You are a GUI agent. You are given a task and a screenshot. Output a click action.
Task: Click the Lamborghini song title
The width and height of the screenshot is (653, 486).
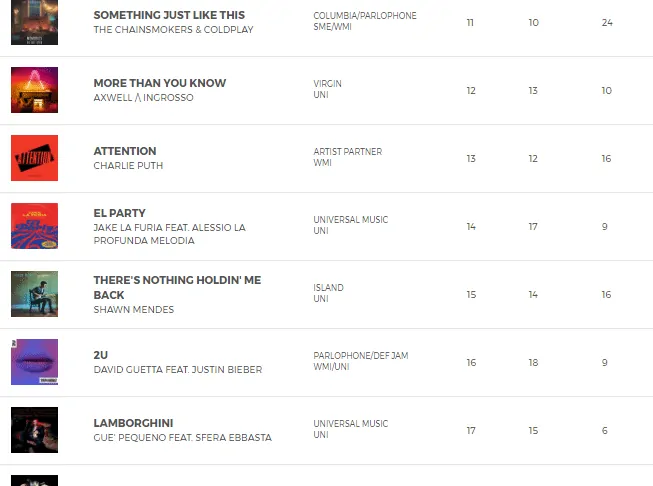tap(133, 423)
